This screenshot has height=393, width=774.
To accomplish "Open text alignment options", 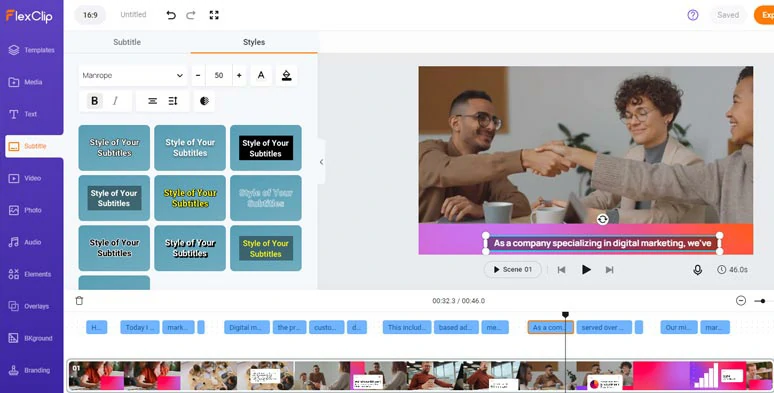I will (153, 101).
